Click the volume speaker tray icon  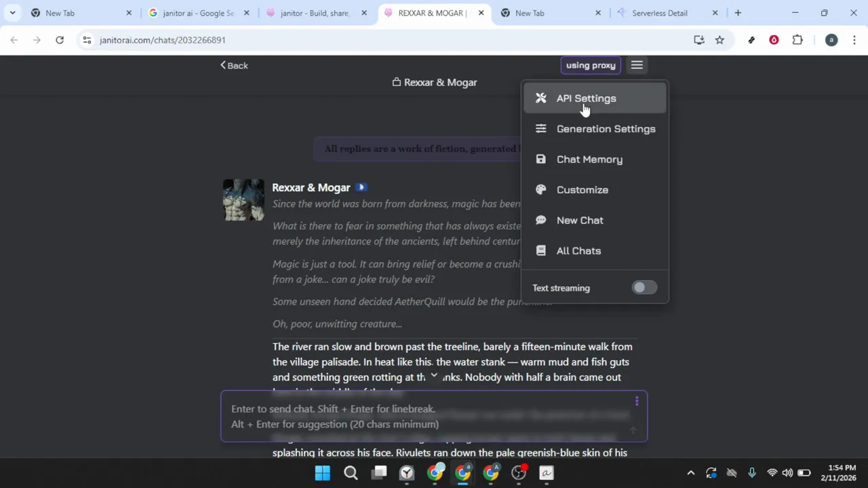787,473
